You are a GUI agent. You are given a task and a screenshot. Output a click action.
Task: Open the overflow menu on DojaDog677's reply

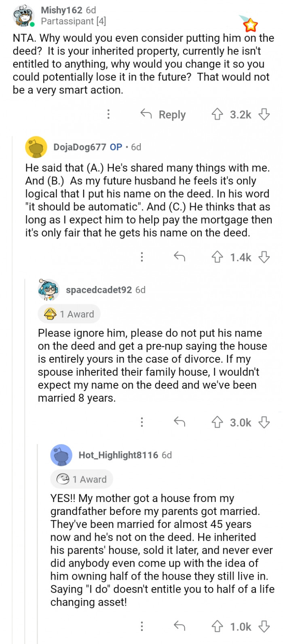click(x=142, y=256)
